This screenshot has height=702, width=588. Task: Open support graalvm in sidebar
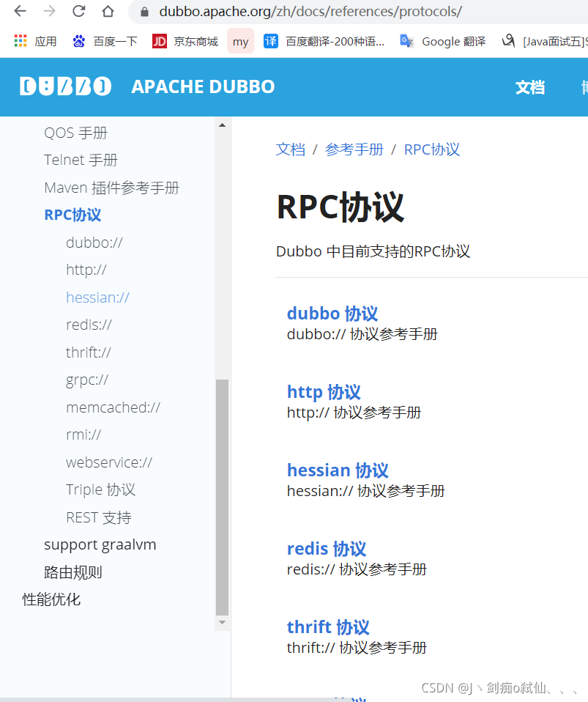(100, 545)
